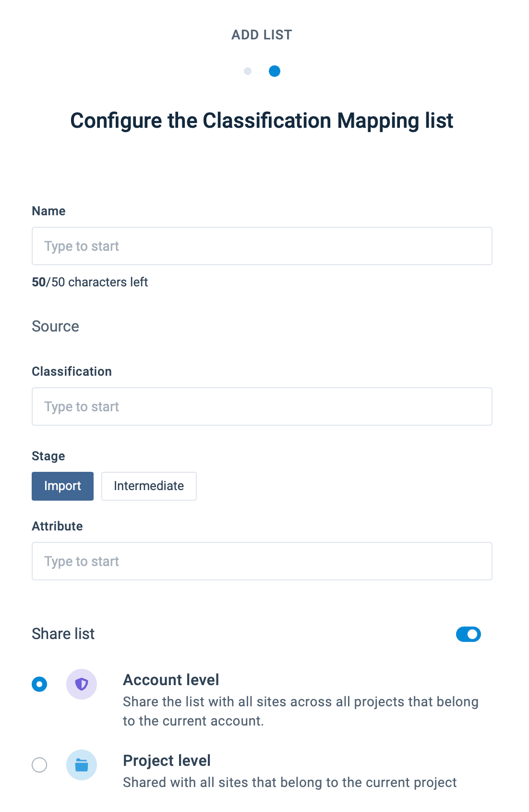Click the blue folder Project level icon

pyautogui.click(x=82, y=764)
